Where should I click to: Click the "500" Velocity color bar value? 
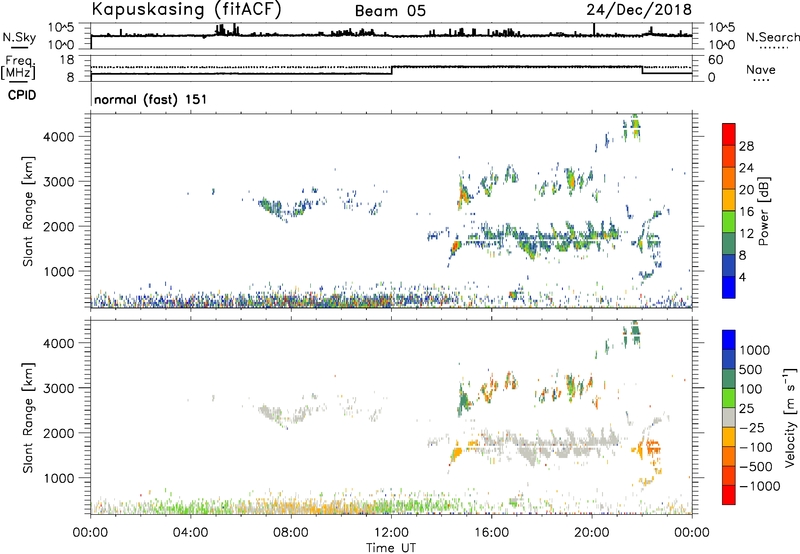click(x=751, y=370)
